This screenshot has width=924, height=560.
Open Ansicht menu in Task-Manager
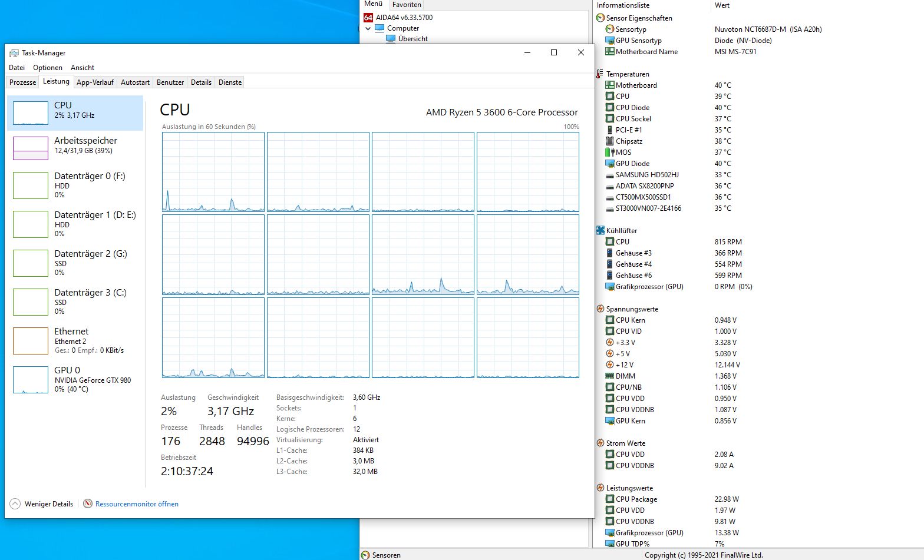[82, 68]
